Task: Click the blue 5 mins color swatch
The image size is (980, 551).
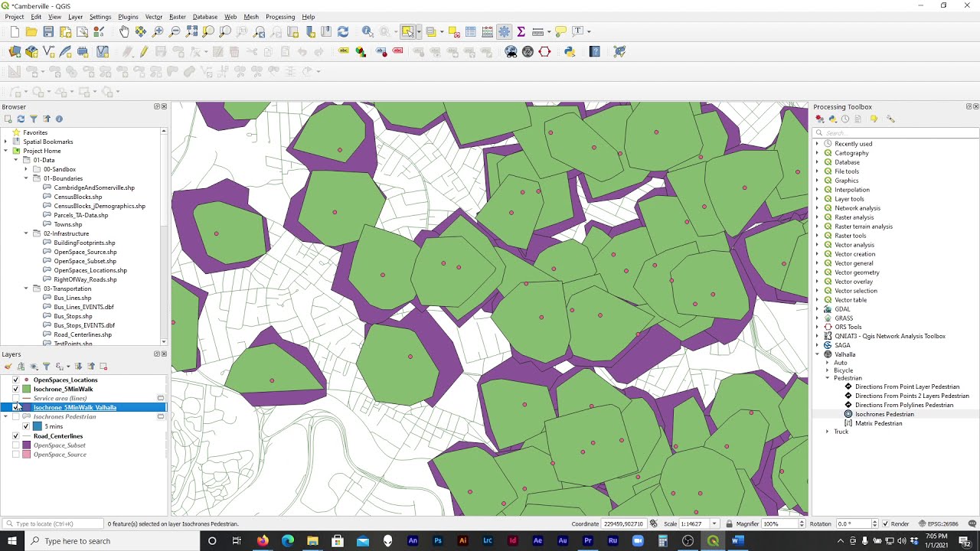Action: (x=37, y=426)
